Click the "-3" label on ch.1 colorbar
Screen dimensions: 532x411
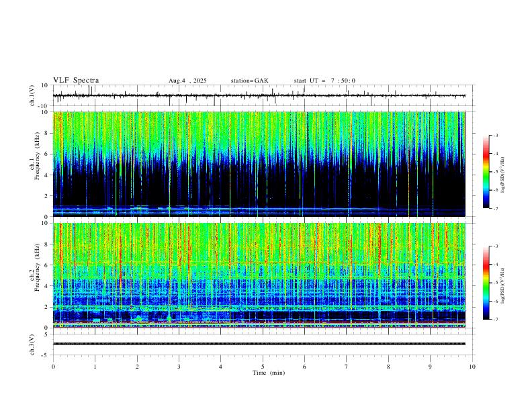pyautogui.click(x=495, y=135)
